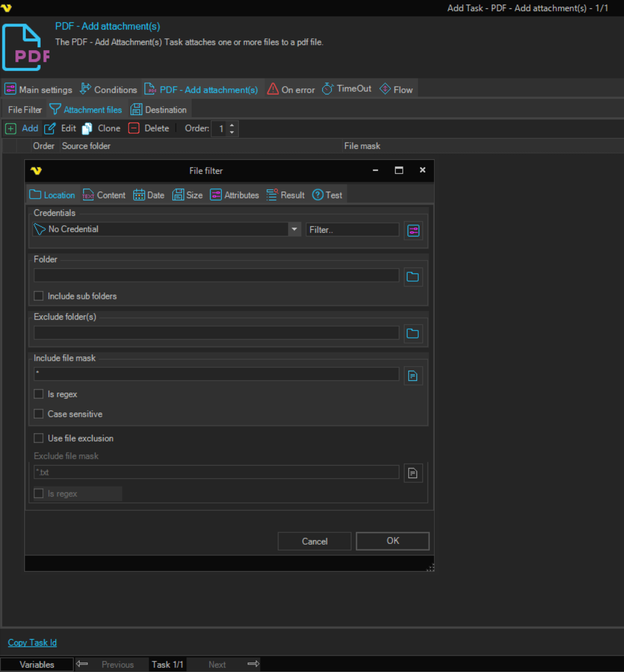624x672 pixels.
Task: Increase the Order value with up arrow
Action: pyautogui.click(x=232, y=125)
